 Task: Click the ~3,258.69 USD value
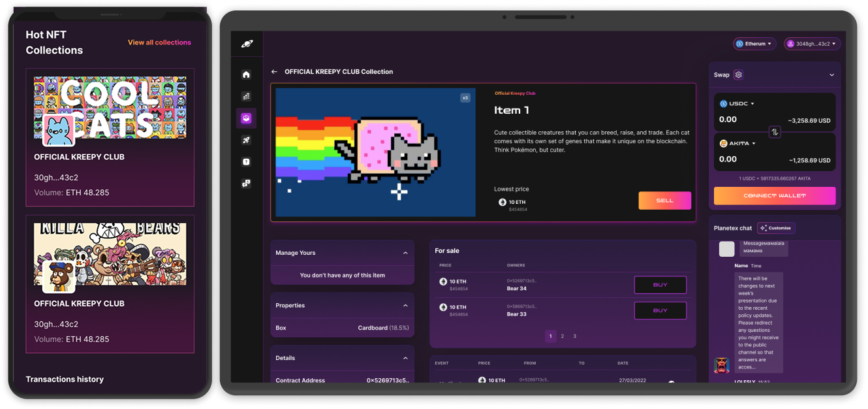click(x=809, y=121)
